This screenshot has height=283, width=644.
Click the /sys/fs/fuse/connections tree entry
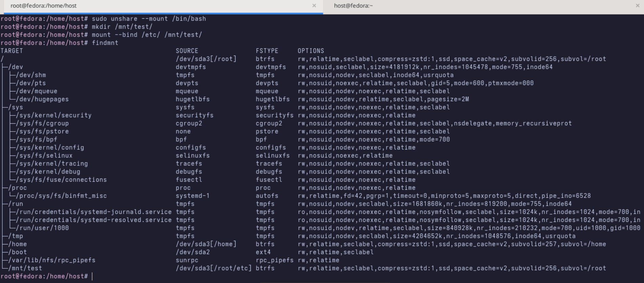tap(61, 180)
